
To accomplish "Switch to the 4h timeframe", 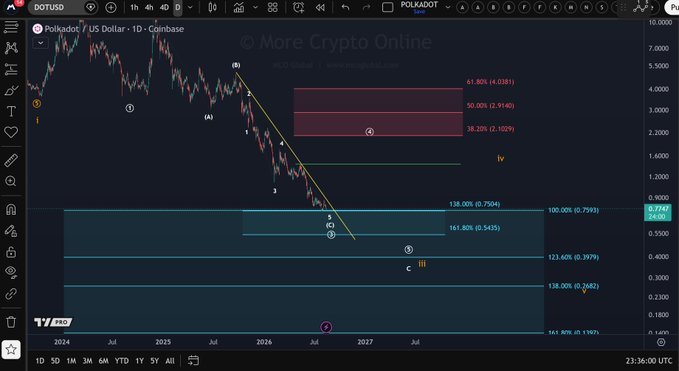I will pyautogui.click(x=149, y=7).
